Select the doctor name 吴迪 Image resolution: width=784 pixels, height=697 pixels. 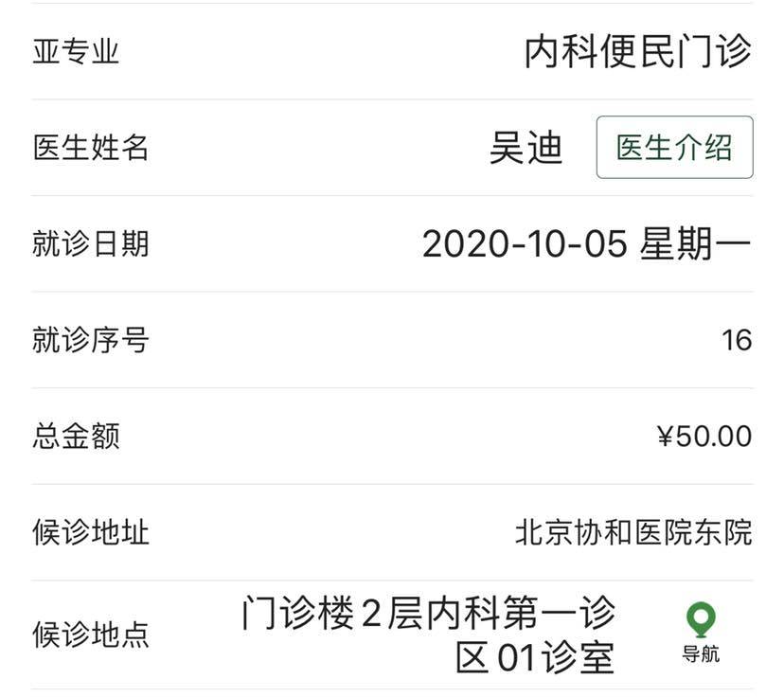point(526,148)
